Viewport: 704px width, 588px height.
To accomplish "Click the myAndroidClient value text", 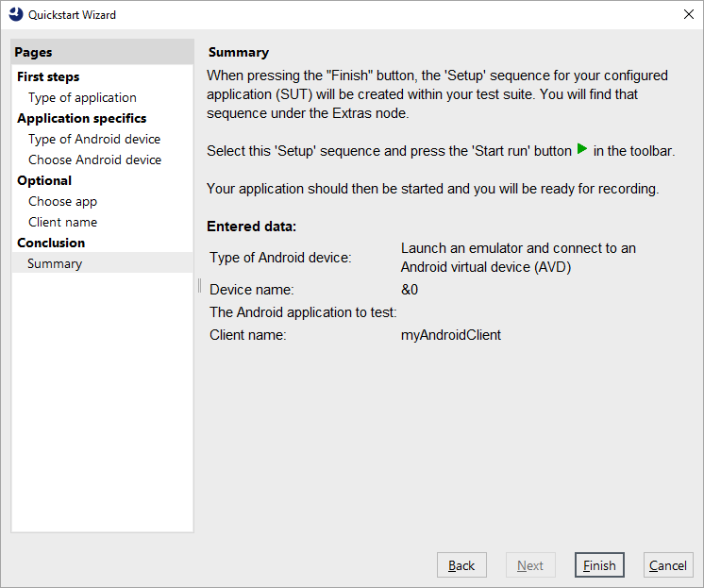I will (451, 334).
